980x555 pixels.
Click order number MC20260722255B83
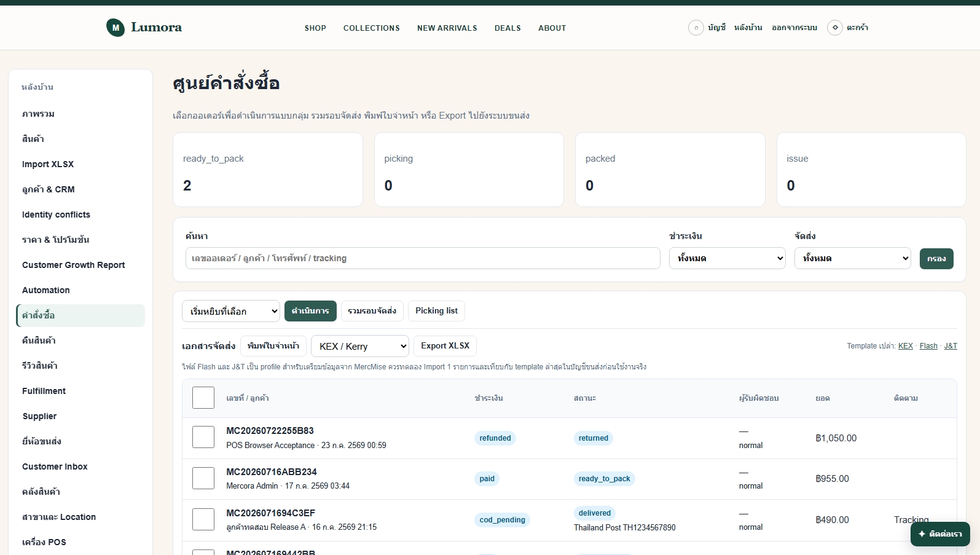click(x=270, y=431)
